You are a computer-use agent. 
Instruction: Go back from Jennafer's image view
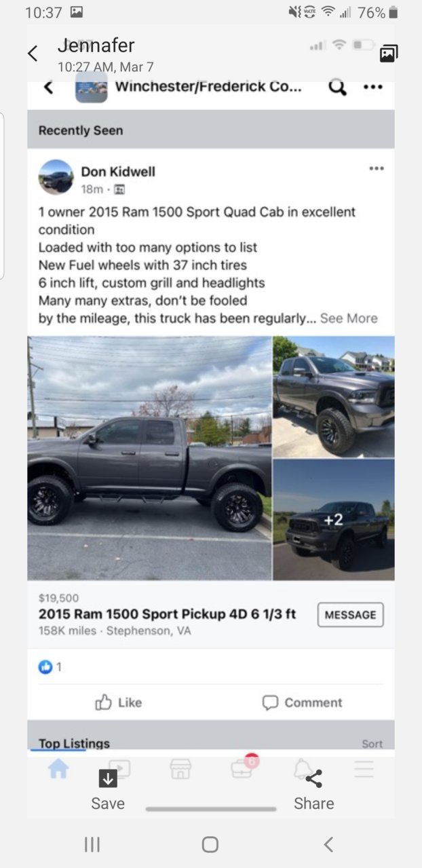[x=32, y=54]
